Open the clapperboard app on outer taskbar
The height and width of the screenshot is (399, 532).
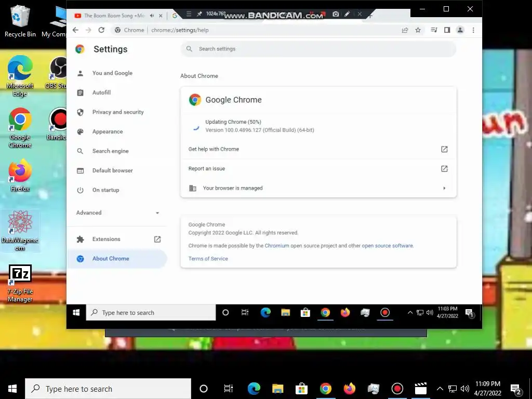coord(421,389)
